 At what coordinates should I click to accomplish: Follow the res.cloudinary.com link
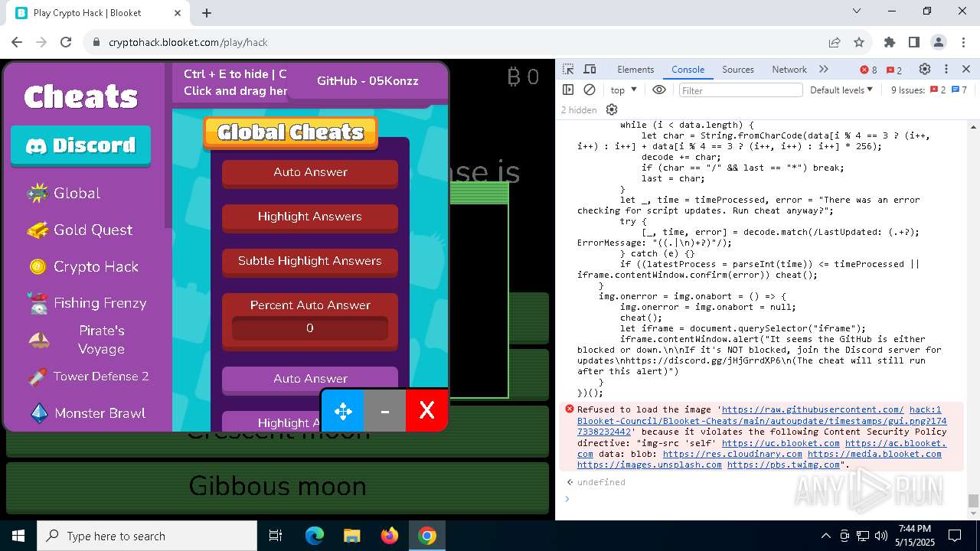(733, 454)
